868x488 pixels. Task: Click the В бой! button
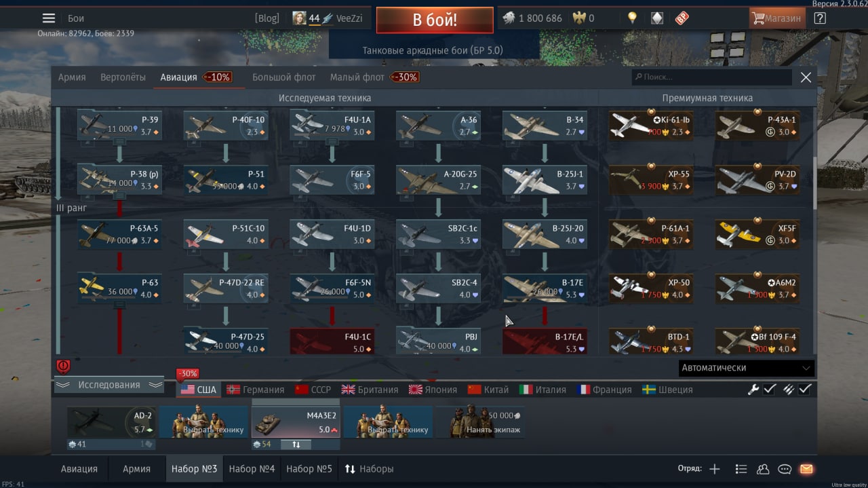(435, 20)
